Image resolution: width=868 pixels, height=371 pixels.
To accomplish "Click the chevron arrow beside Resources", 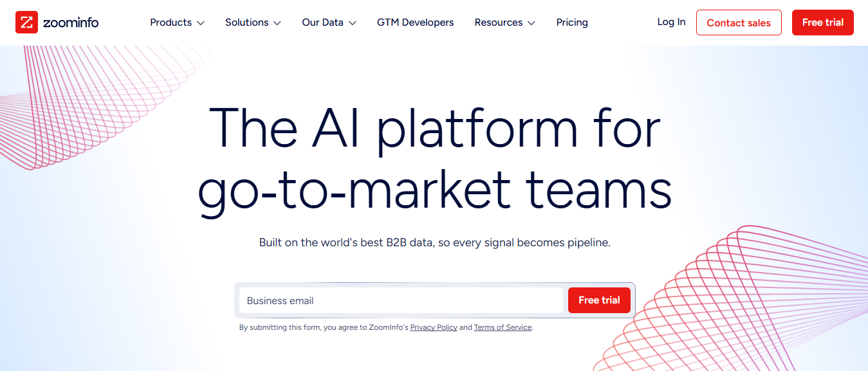I will tap(531, 23).
